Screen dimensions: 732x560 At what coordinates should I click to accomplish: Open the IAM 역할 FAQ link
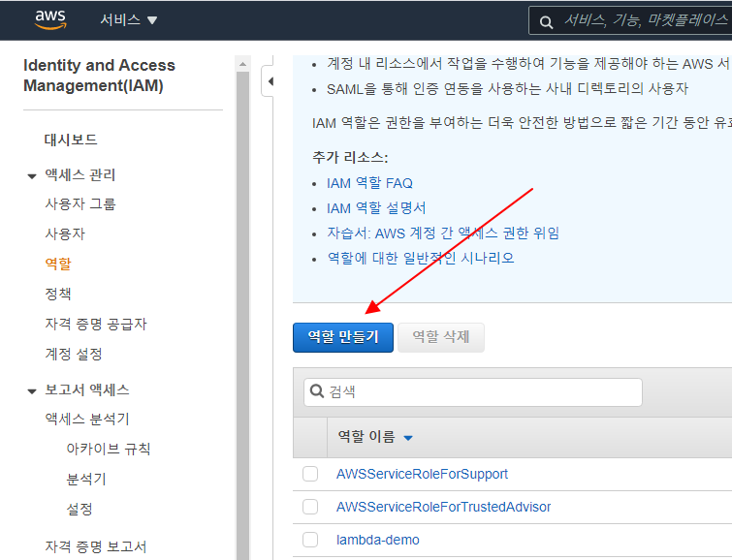click(x=369, y=183)
